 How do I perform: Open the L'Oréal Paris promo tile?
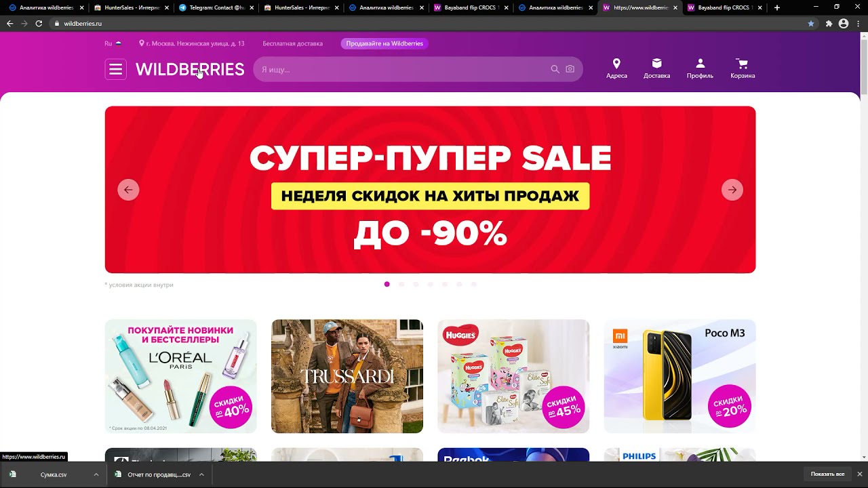tap(181, 376)
